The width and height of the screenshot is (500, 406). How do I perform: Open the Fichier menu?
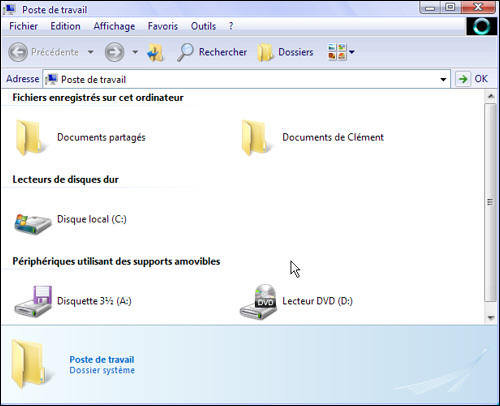click(23, 26)
